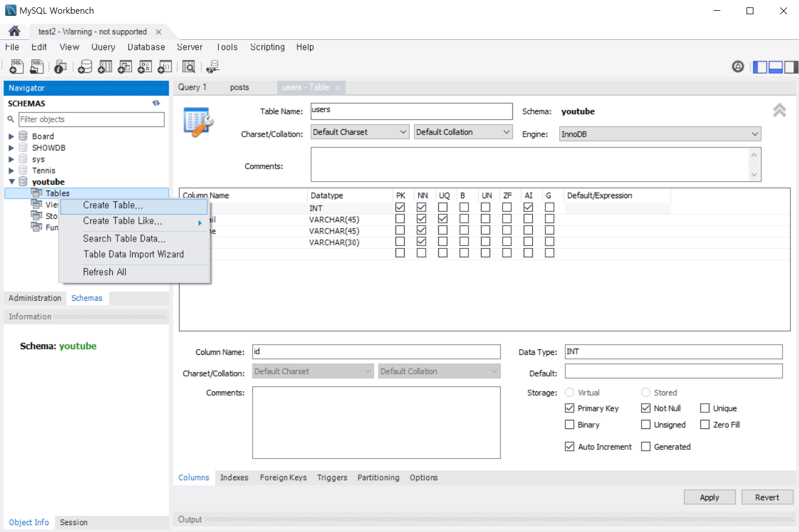Enable the Unique checkbox
This screenshot has height=532, width=799.
[x=705, y=408]
